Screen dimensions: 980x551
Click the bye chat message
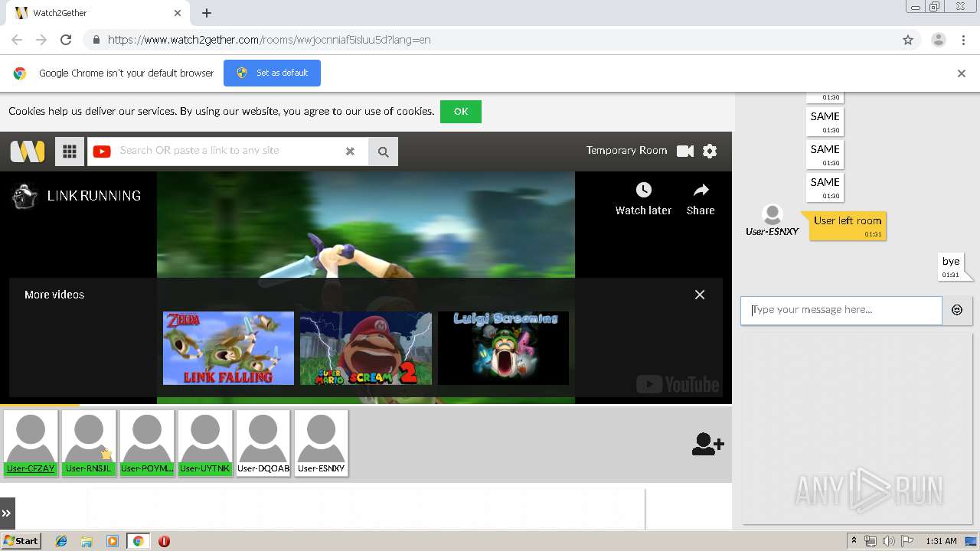pyautogui.click(x=951, y=266)
